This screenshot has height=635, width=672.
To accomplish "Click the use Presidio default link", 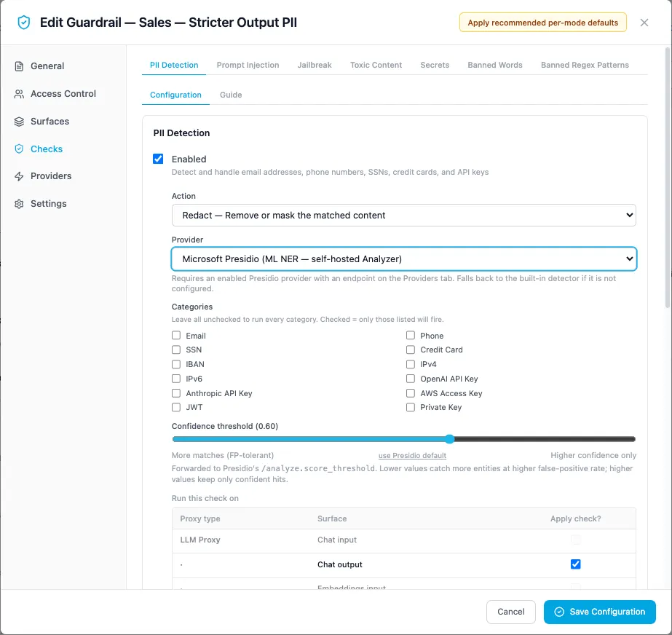I will pyautogui.click(x=412, y=455).
